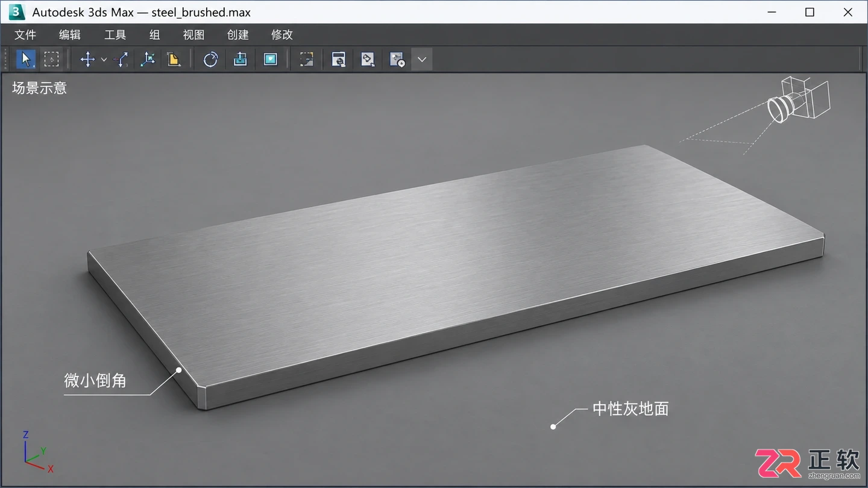Click the toolbar drag handle grip
This screenshot has width=868, height=488.
click(x=7, y=59)
